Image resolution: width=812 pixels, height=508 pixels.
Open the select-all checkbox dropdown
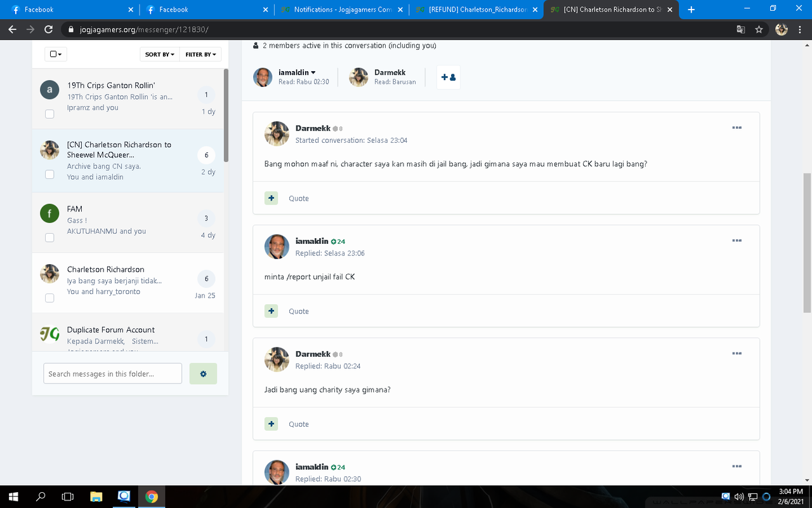tap(55, 55)
